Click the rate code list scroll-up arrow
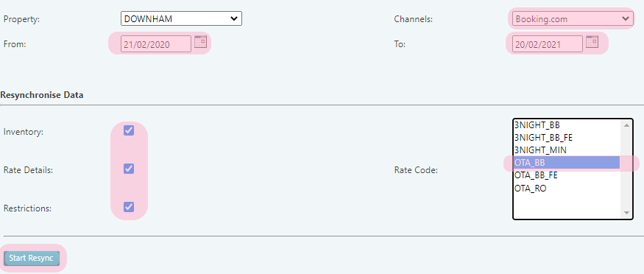The width and height of the screenshot is (644, 274). [x=626, y=125]
